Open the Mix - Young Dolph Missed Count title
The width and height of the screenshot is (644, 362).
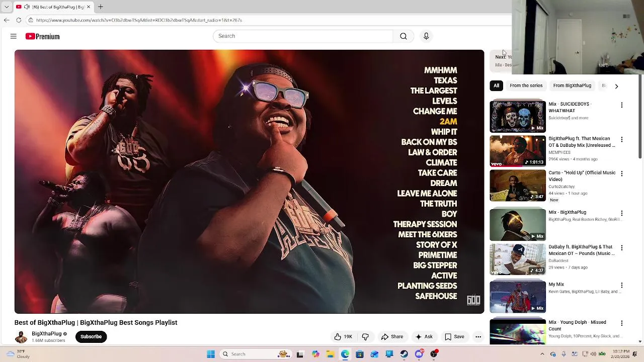tap(577, 325)
